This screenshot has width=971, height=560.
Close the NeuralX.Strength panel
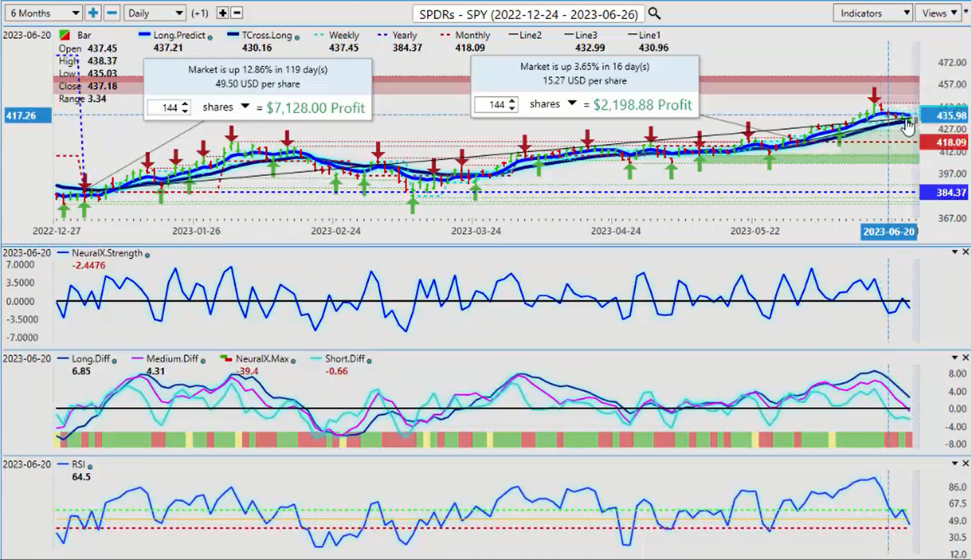point(965,252)
